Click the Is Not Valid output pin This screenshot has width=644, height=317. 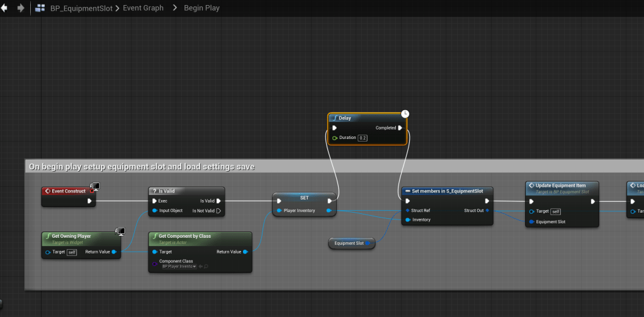[218, 211]
